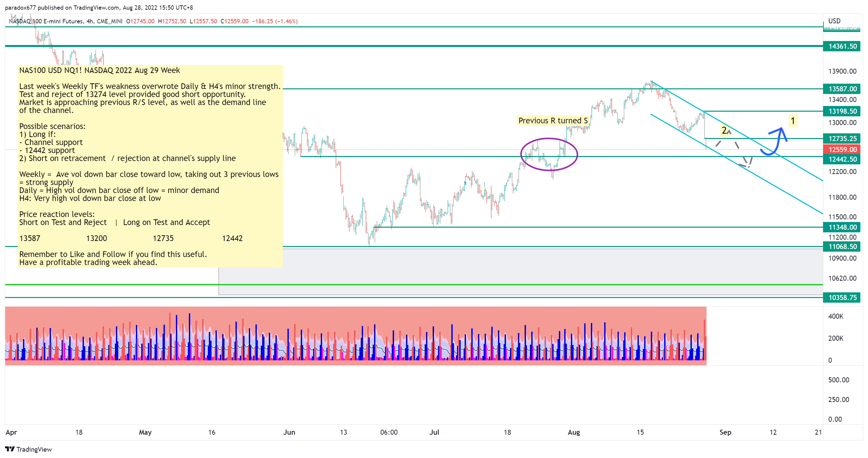
Task: Click the yellow scenario label '1'
Action: point(793,120)
